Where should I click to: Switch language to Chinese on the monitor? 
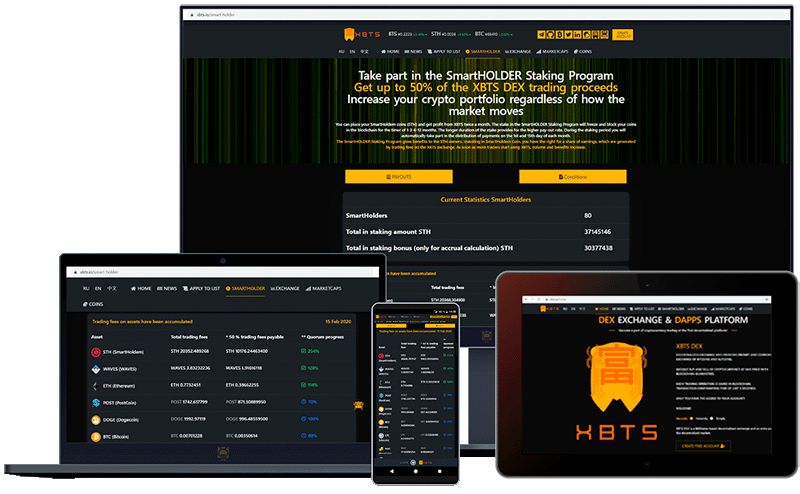[364, 52]
